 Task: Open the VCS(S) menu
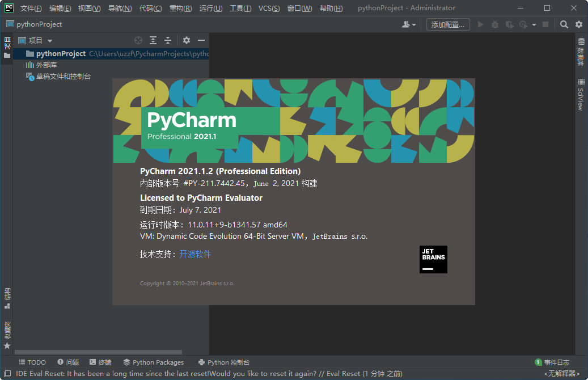[269, 9]
